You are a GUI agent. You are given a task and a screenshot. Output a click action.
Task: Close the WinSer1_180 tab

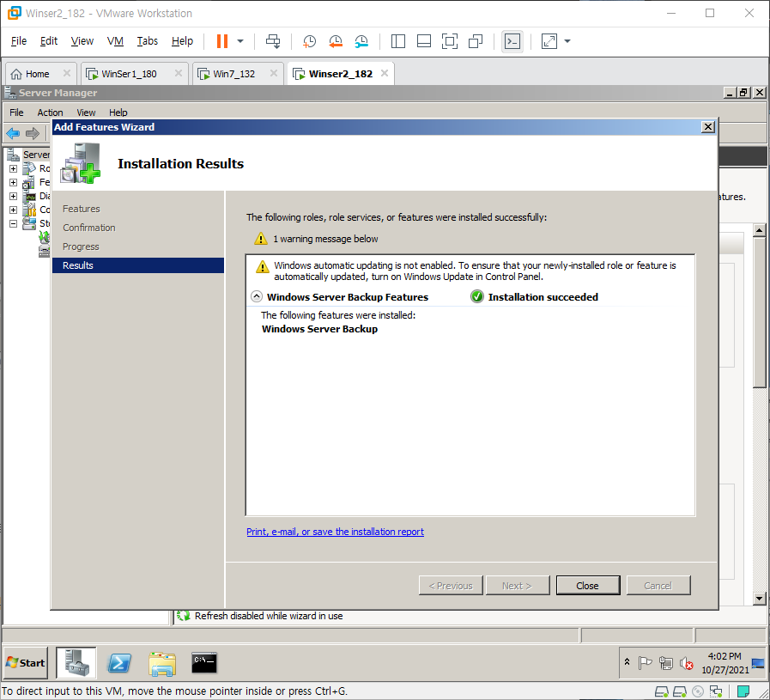(179, 73)
